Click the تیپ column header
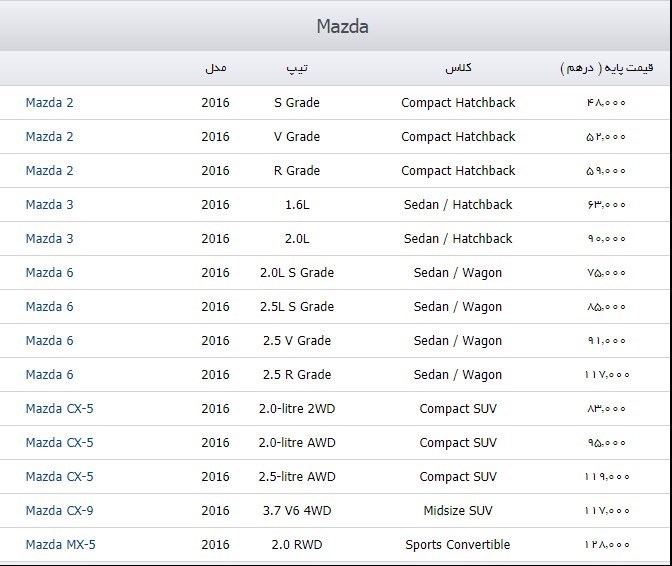This screenshot has height=566, width=672. click(297, 68)
